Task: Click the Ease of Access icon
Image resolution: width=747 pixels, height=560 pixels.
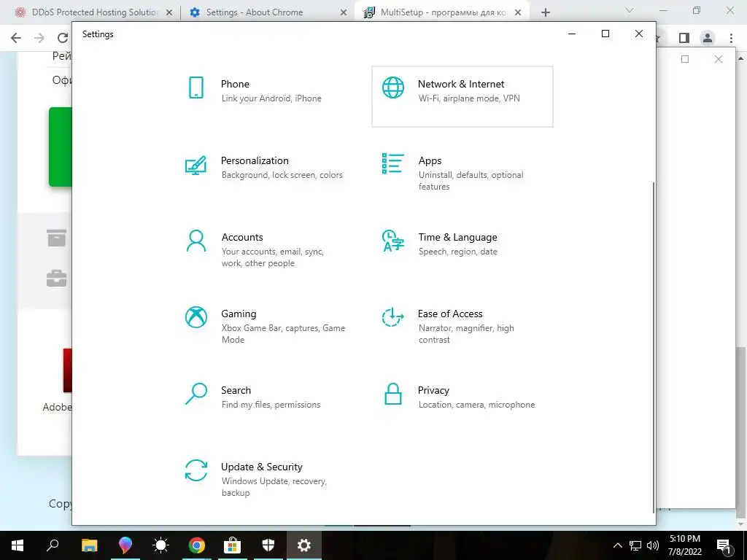Action: point(393,317)
